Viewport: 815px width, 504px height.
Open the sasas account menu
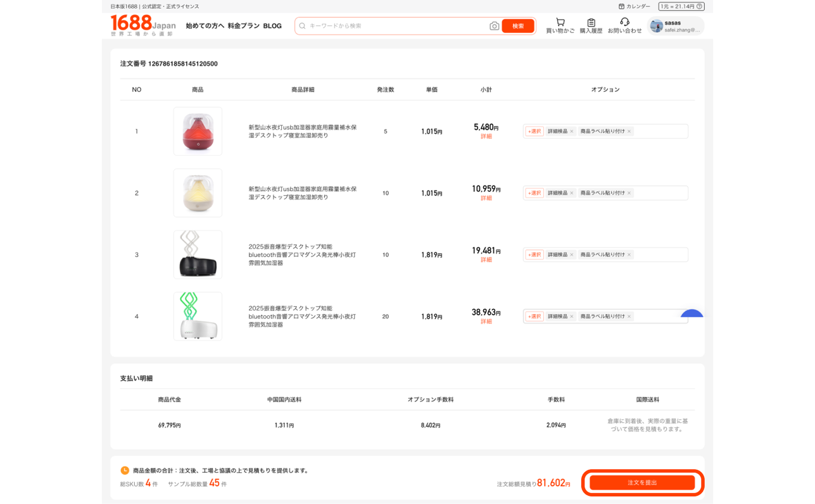coord(676,26)
